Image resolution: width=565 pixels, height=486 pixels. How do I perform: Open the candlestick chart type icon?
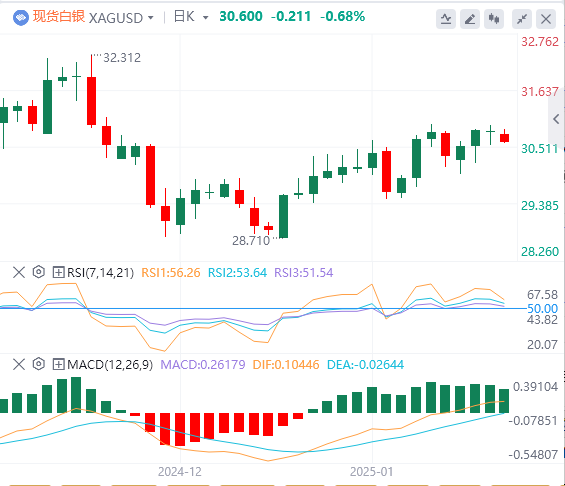tap(494, 19)
